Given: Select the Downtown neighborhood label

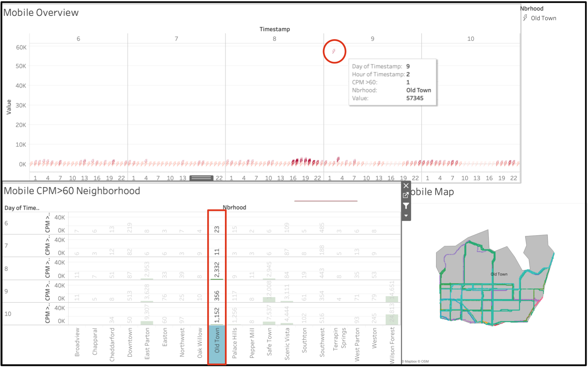Looking at the screenshot, I should [x=130, y=342].
